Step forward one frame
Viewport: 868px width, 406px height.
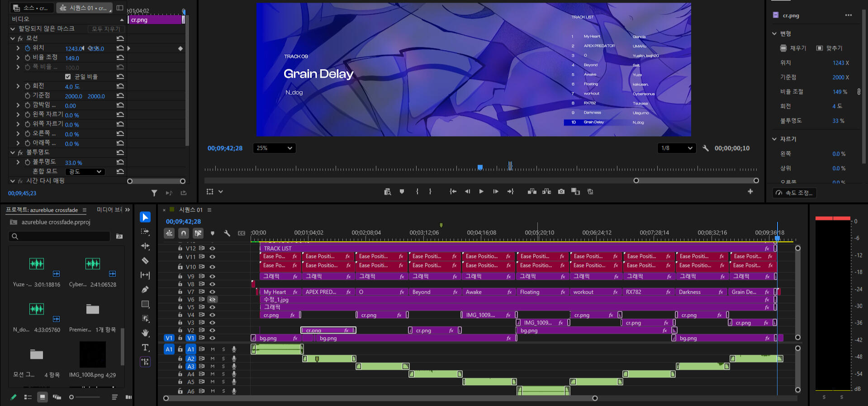(496, 192)
